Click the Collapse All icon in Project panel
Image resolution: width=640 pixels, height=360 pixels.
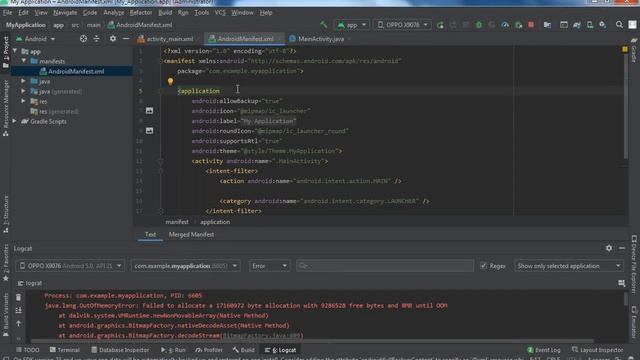(x=96, y=39)
